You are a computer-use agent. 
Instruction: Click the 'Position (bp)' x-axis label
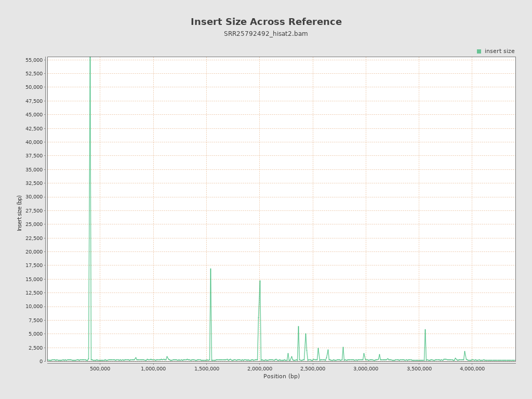[x=281, y=376]
